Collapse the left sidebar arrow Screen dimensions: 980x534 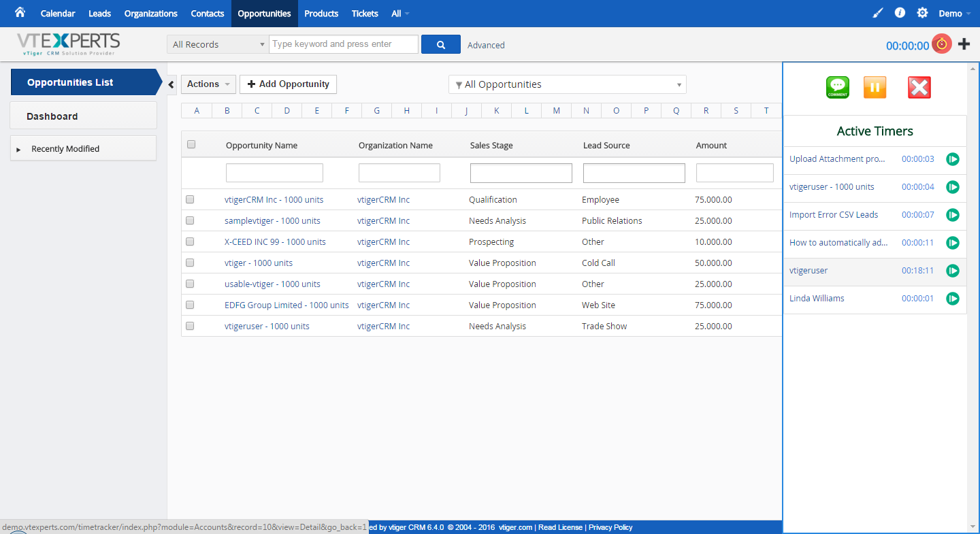171,84
